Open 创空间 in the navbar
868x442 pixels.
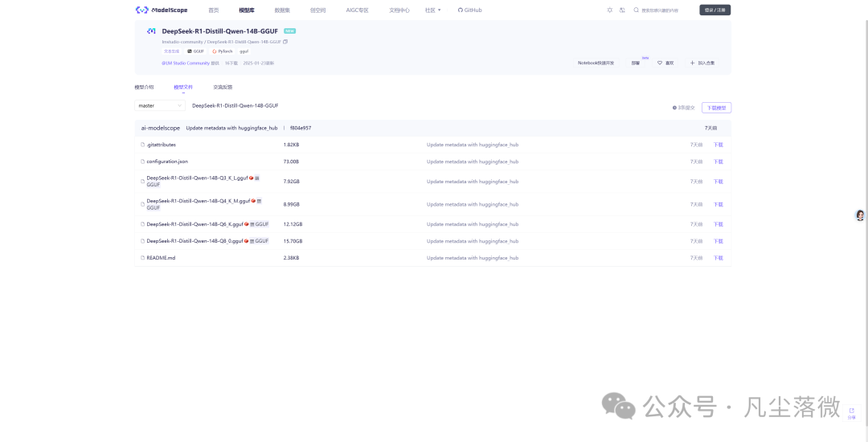pyautogui.click(x=317, y=10)
